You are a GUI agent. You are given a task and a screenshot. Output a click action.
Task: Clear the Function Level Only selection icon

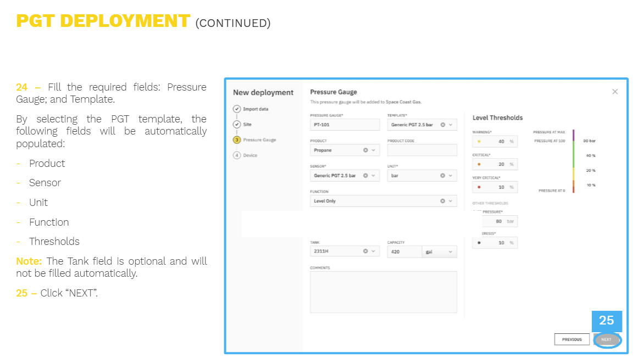tap(443, 201)
